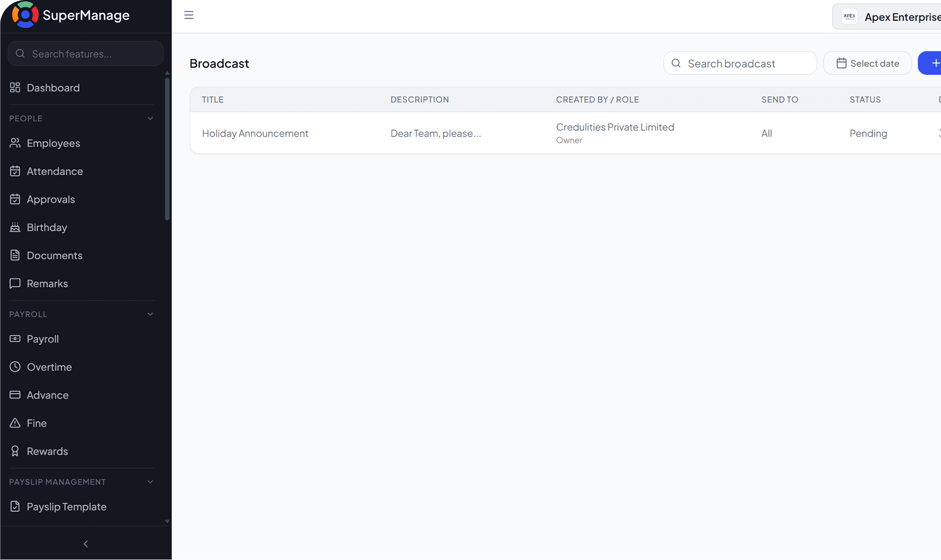Click the Owner role label
Image resolution: width=941 pixels, height=560 pixels.
(569, 140)
